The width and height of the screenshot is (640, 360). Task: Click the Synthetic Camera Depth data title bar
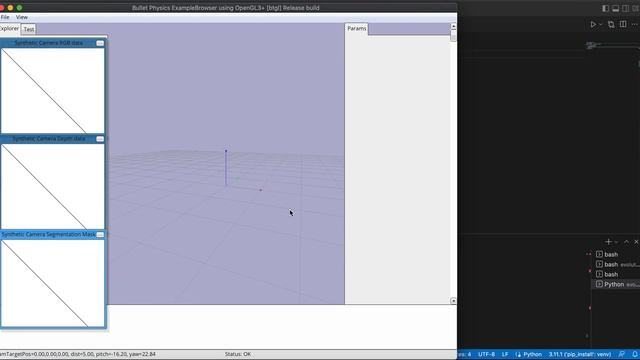tap(49, 139)
